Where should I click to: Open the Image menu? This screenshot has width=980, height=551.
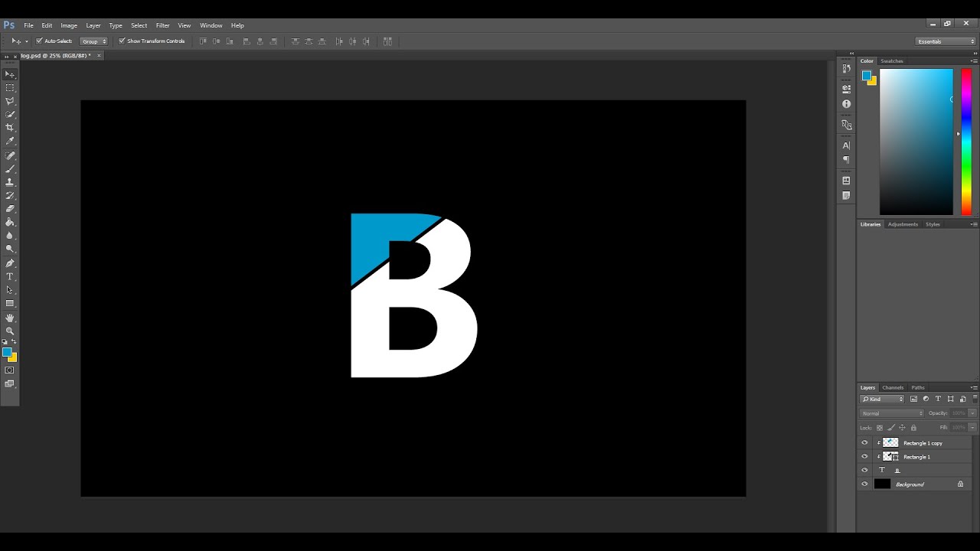(69, 25)
